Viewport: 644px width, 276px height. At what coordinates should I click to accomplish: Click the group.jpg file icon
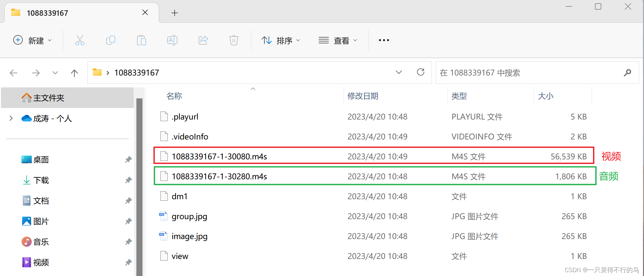[164, 216]
